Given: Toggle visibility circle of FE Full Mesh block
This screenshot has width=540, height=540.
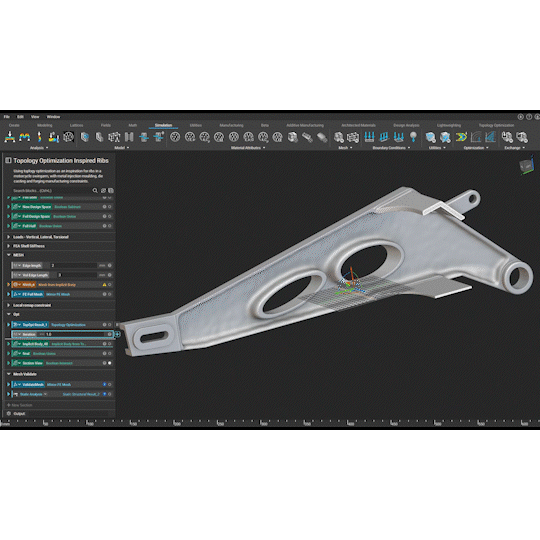Looking at the screenshot, I should coord(110,294).
